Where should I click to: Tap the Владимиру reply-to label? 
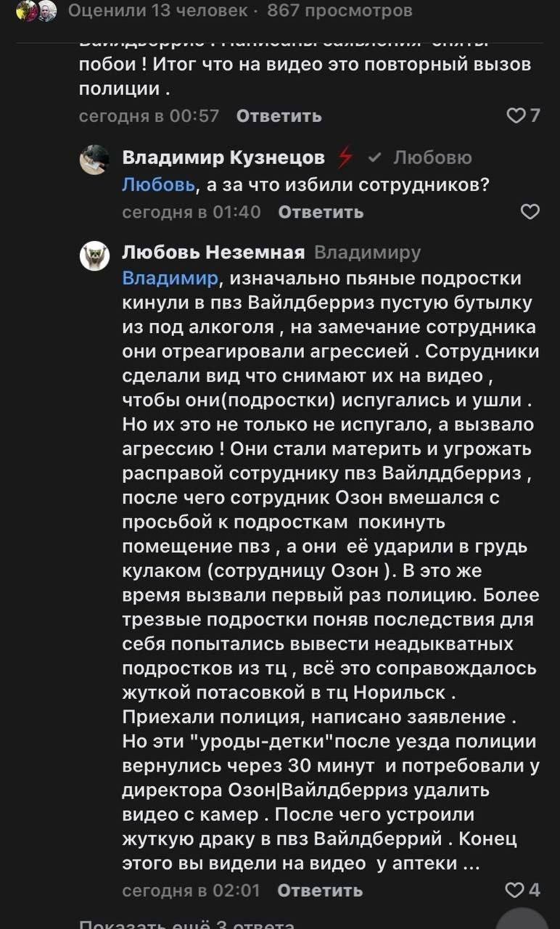[367, 253]
